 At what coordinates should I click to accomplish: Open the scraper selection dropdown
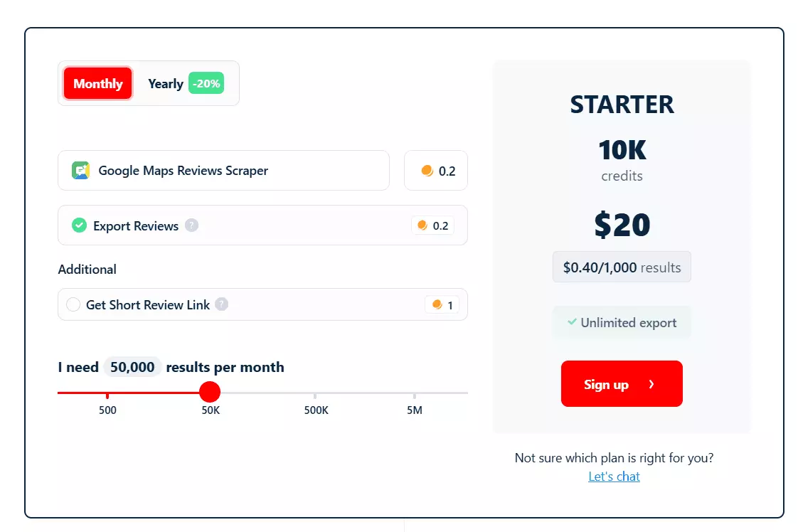pos(223,171)
